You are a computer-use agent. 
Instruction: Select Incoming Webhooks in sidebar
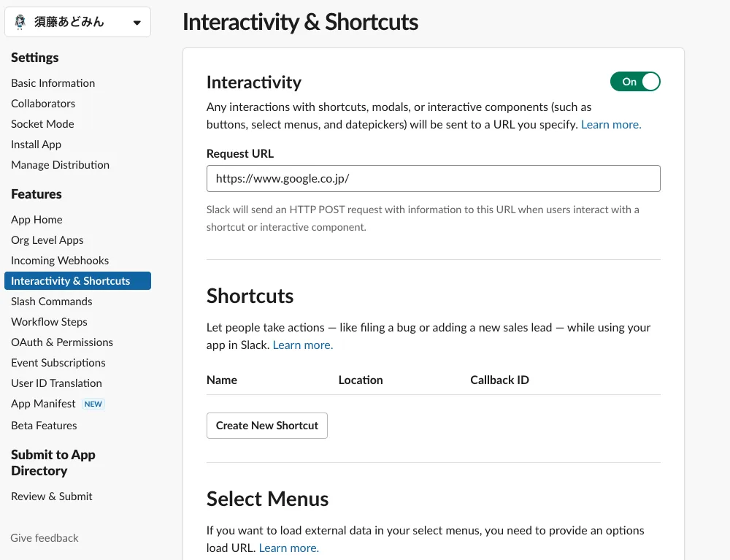[60, 261]
